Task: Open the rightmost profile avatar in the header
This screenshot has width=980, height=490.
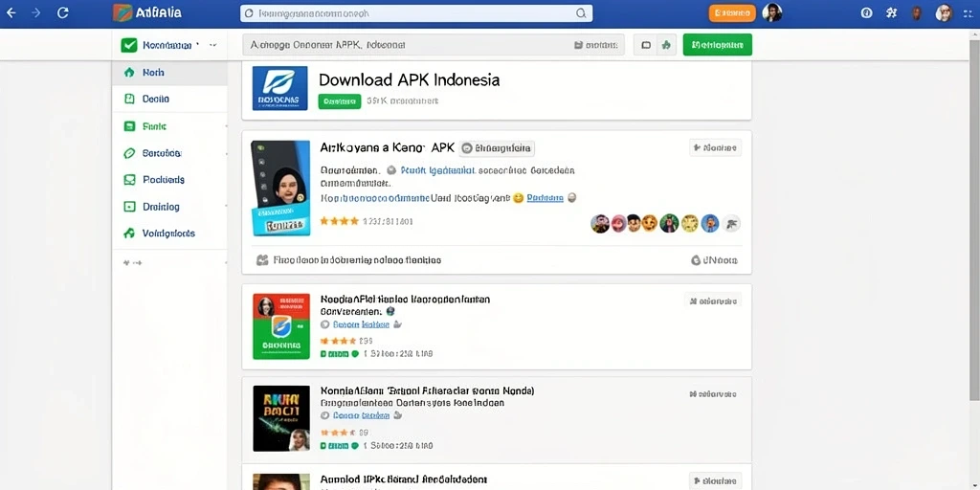Action: pos(944,12)
